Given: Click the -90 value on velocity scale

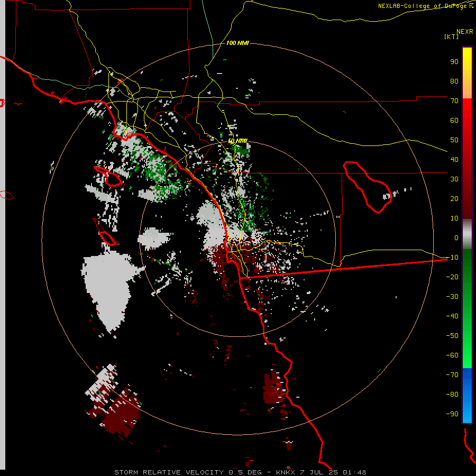Looking at the screenshot, I should [x=452, y=414].
